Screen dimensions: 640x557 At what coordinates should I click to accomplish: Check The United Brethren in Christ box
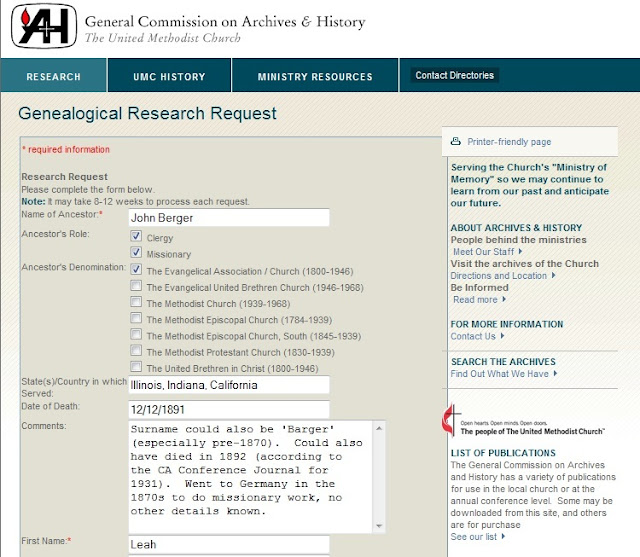[x=136, y=366]
